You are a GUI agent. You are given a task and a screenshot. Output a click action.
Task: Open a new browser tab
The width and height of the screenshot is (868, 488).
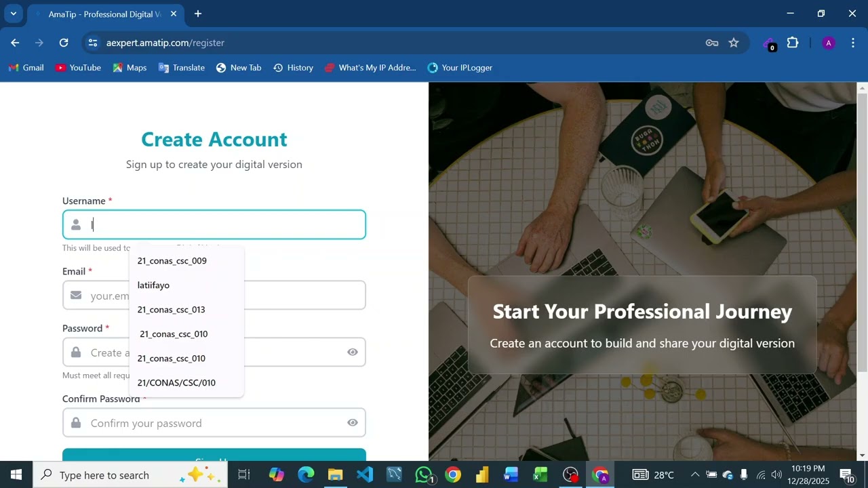[198, 14]
